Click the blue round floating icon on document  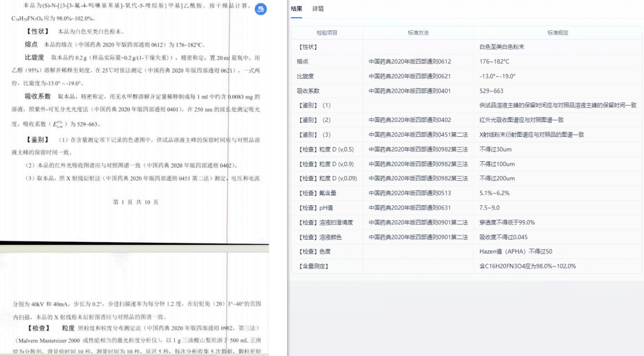[261, 9]
